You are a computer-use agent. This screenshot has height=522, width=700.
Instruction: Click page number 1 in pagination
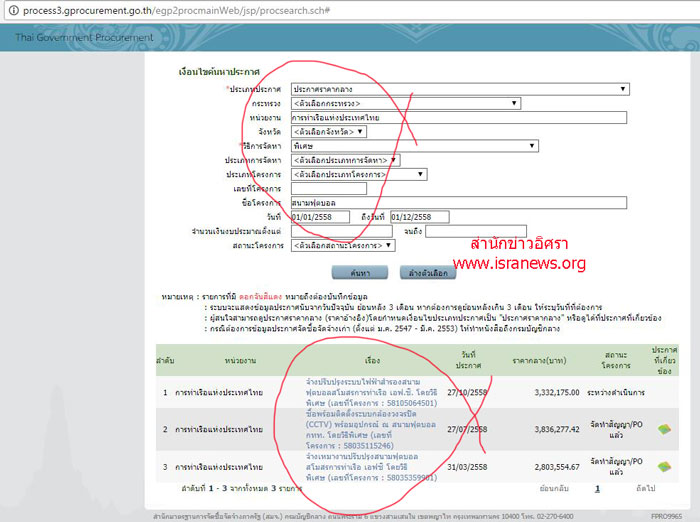(x=597, y=488)
